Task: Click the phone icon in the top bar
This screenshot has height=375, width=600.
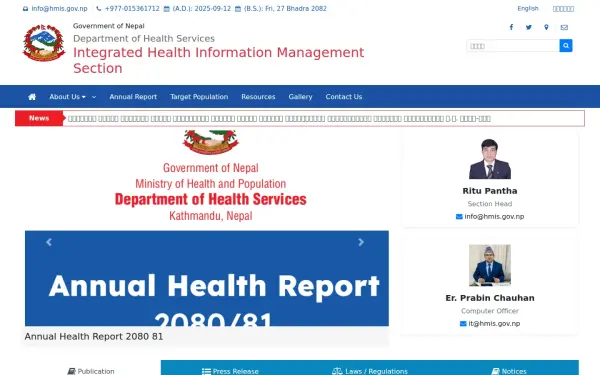Action: click(99, 9)
